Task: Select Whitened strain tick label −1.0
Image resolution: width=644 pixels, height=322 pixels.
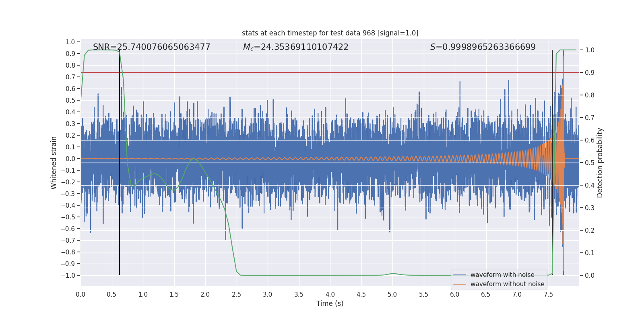Action: (68, 275)
